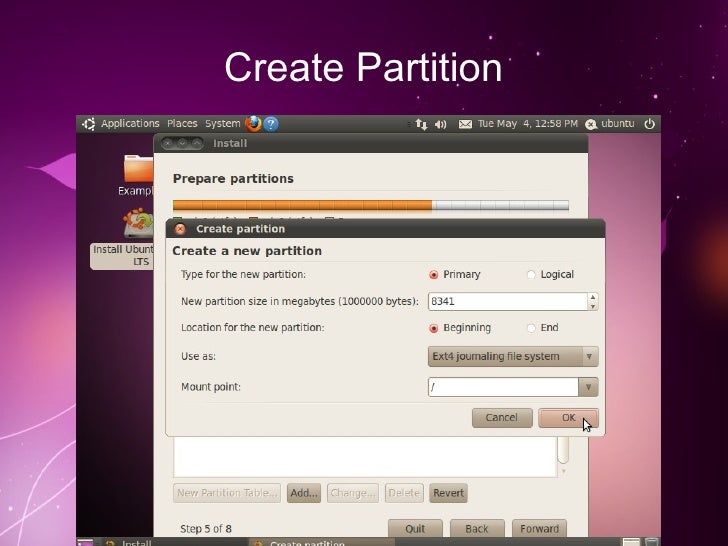Click the date and time clock
Image resolution: width=728 pixels, height=546 pixels.
pyautogui.click(x=528, y=124)
